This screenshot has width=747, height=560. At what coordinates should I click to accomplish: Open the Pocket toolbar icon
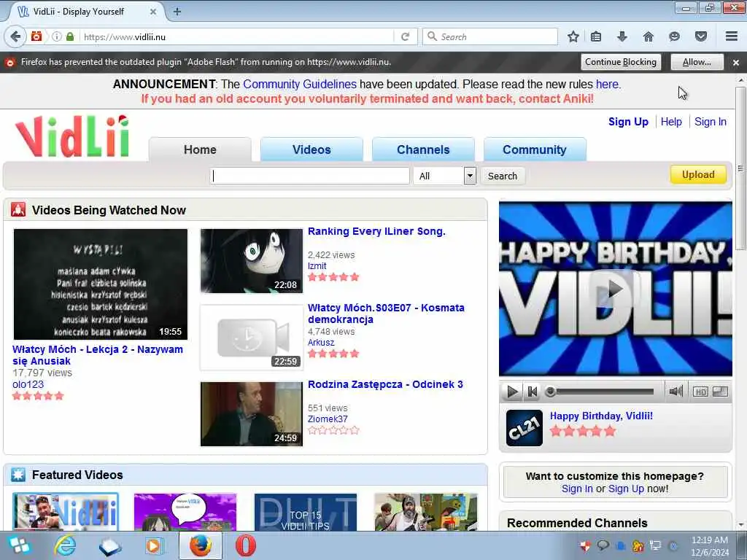point(701,36)
